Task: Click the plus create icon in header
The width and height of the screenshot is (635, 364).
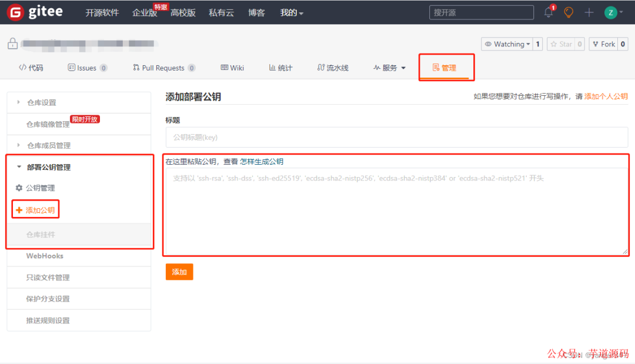Action: click(589, 12)
